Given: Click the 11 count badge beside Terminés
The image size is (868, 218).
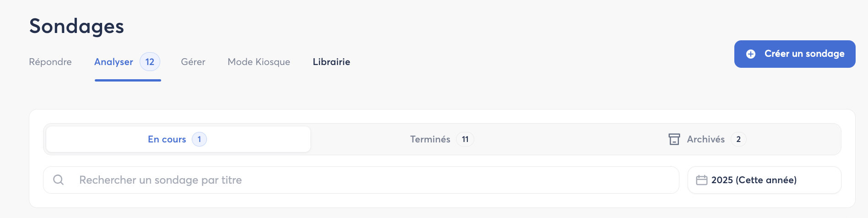Looking at the screenshot, I should tap(465, 139).
